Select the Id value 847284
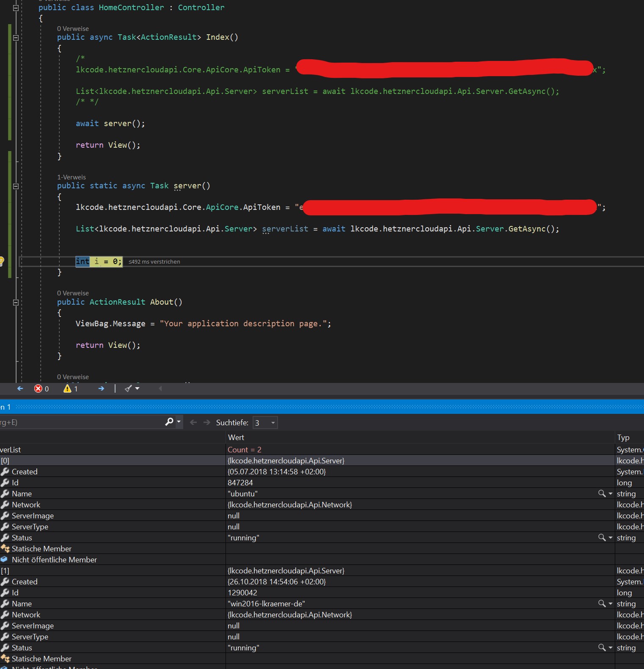The image size is (644, 669). tap(240, 482)
